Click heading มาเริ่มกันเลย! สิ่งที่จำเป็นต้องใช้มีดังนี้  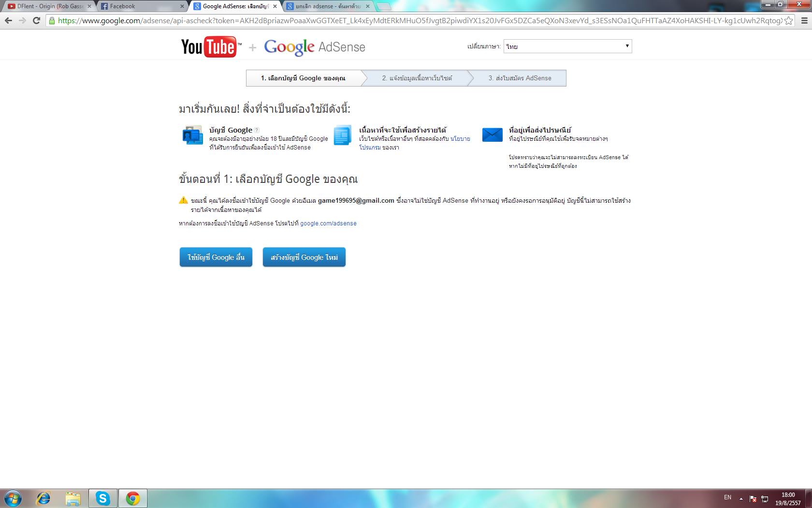pyautogui.click(x=264, y=108)
